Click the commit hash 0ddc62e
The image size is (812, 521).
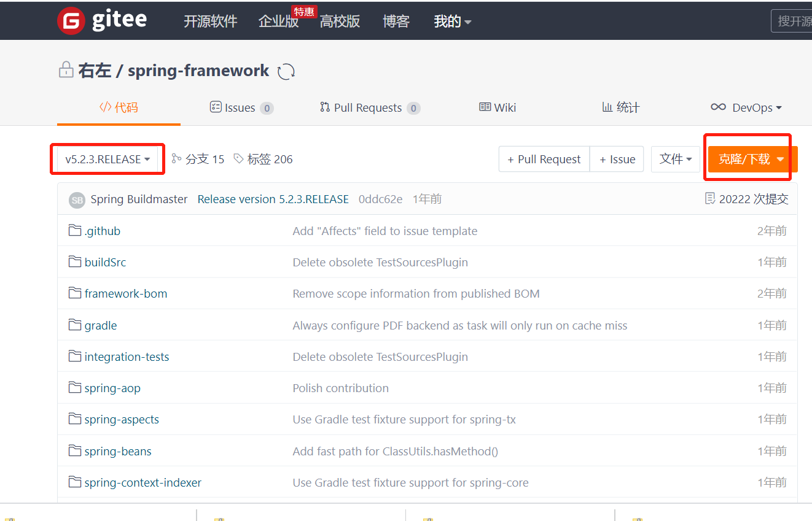click(381, 199)
